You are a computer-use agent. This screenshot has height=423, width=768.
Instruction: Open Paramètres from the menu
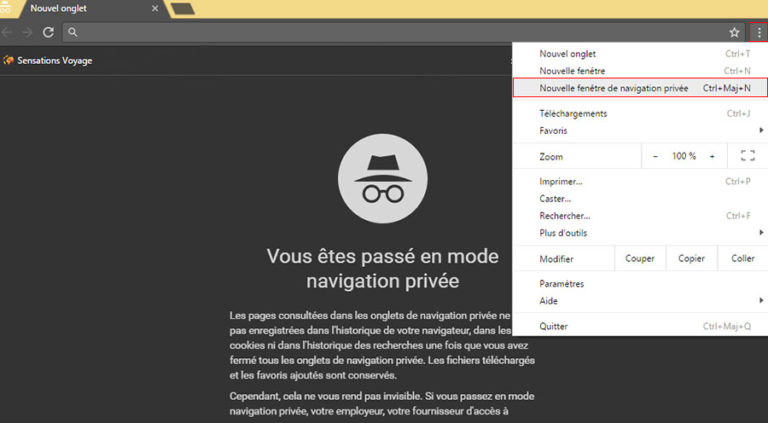(562, 284)
